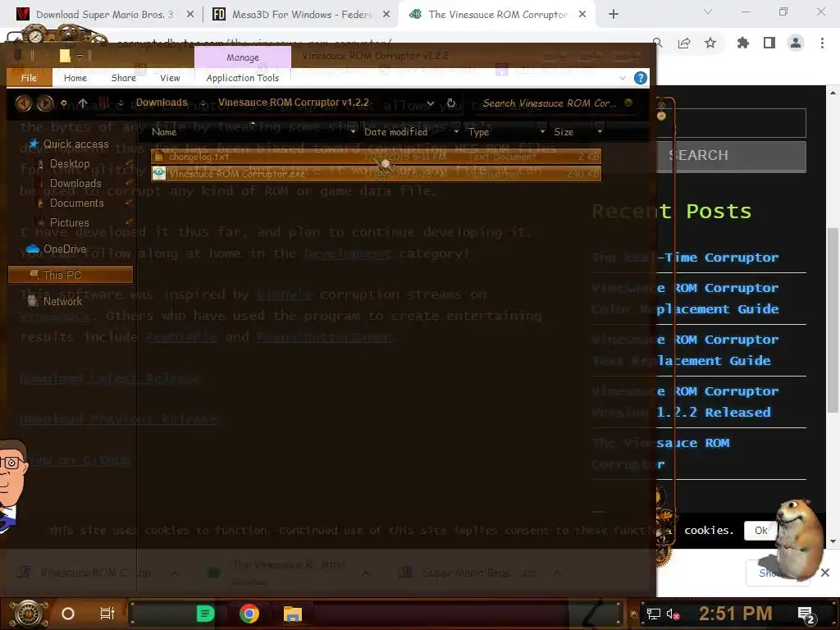Go forward using Explorer forward arrow

pyautogui.click(x=44, y=103)
